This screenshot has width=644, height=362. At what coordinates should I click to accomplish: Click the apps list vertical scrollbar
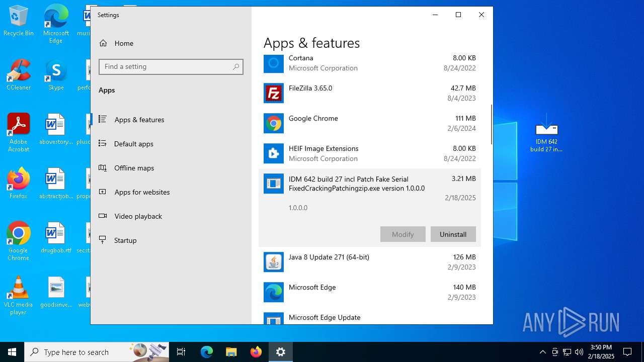click(492, 124)
